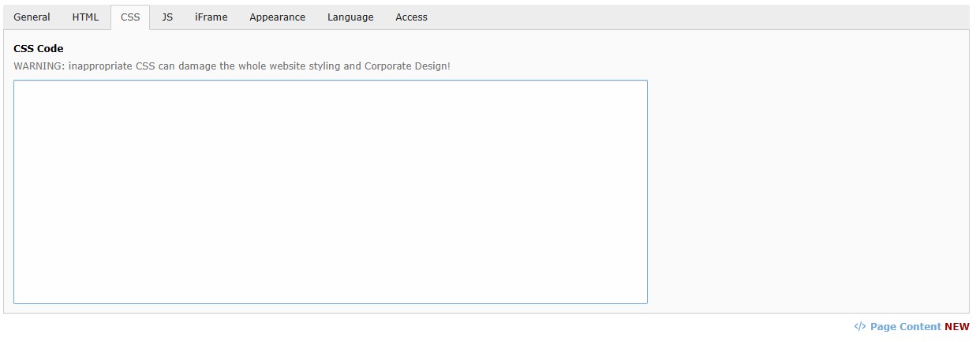
Task: Open the Access tab
Action: [x=411, y=17]
